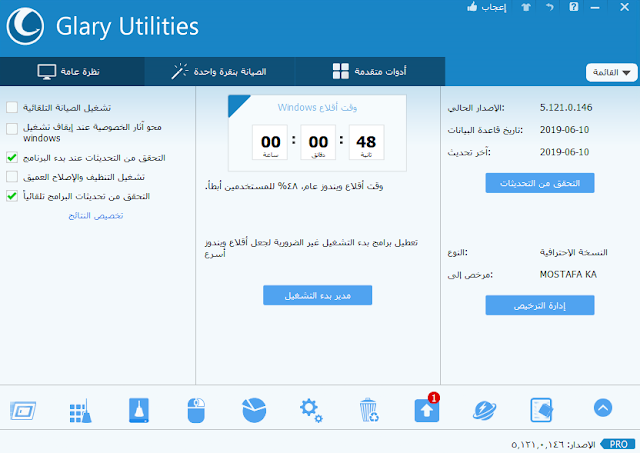This screenshot has width=640, height=453.
Task: Launch the disk cleaner icon
Action: coord(139,411)
